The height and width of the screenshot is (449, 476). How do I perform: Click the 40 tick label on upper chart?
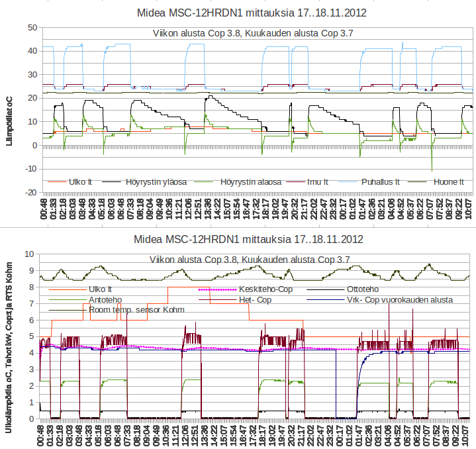click(x=32, y=51)
